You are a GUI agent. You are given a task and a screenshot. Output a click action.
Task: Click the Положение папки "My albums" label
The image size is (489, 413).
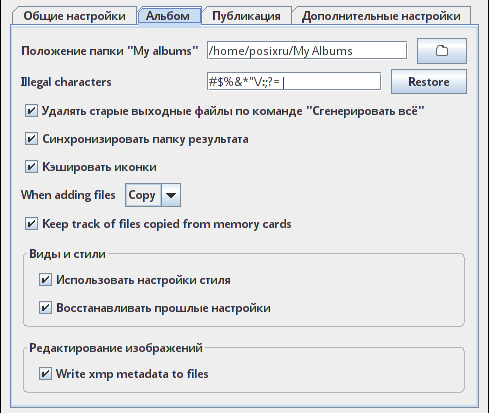pyautogui.click(x=110, y=51)
